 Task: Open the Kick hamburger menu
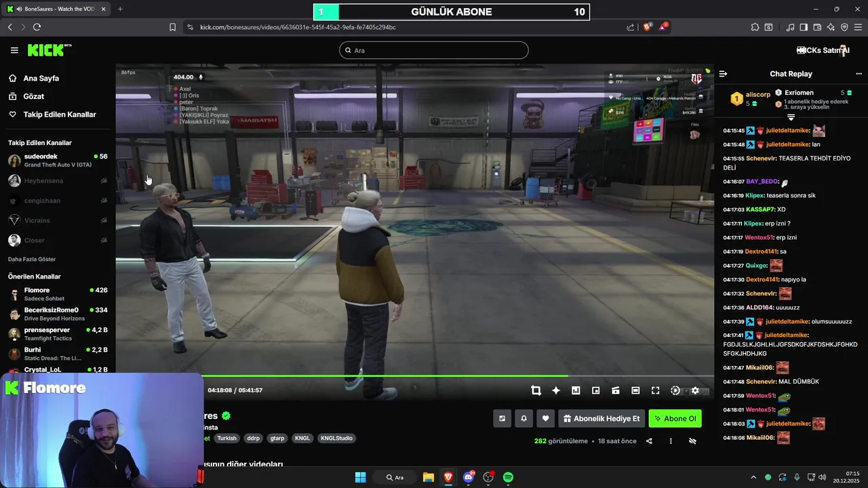14,50
